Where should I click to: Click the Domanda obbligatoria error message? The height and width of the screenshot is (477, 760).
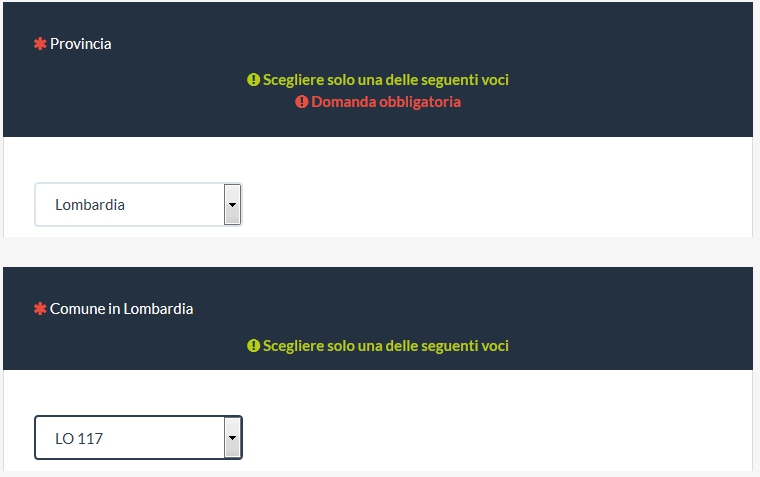386,102
